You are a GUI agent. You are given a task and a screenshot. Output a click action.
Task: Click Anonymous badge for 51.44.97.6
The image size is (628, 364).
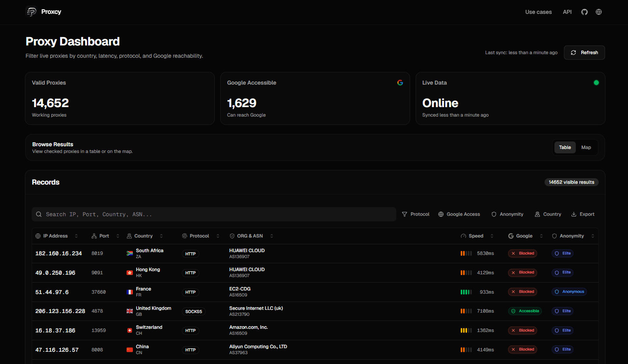[x=569, y=292]
